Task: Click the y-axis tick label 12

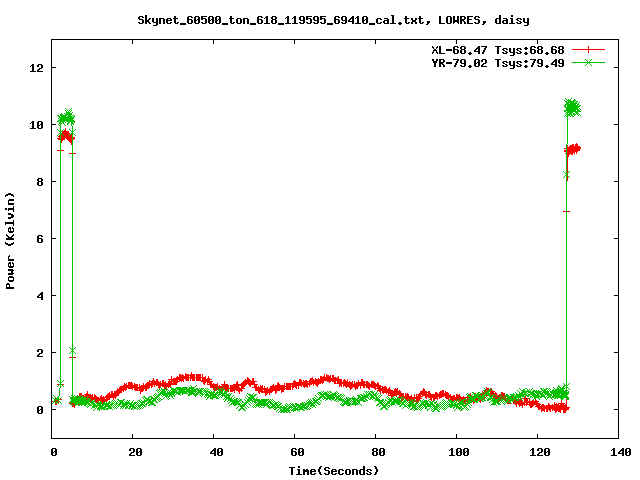Action: point(36,68)
